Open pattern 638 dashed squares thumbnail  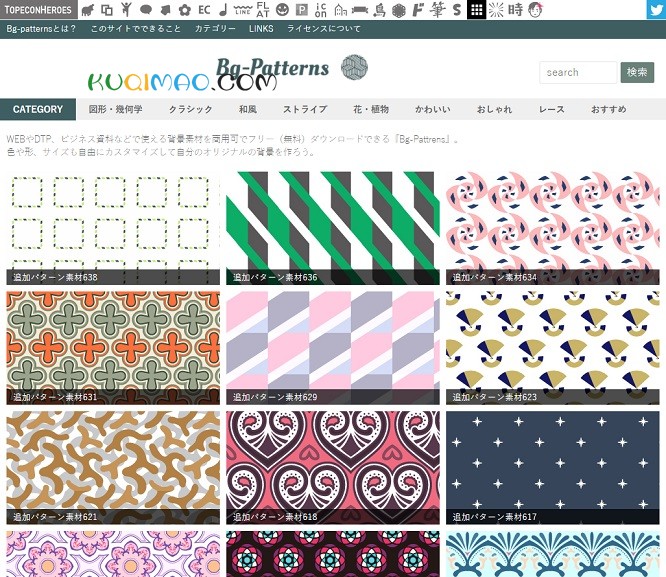point(113,228)
